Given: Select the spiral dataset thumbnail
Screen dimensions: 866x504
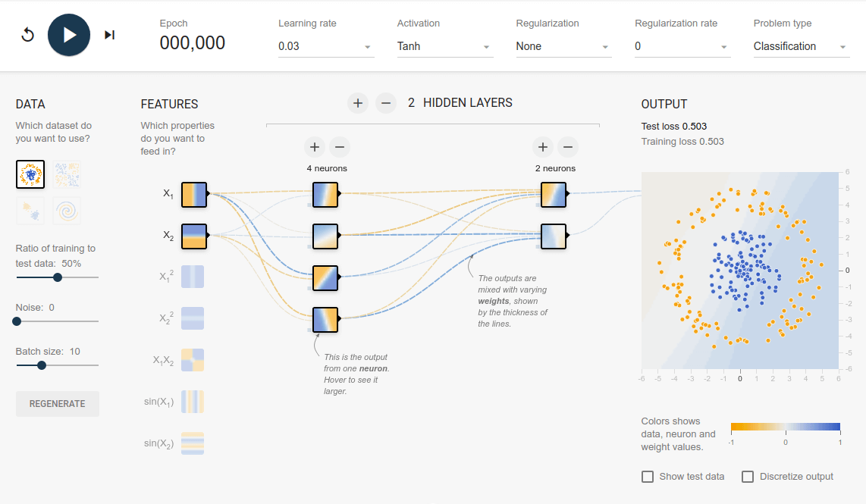Looking at the screenshot, I should tap(67, 211).
